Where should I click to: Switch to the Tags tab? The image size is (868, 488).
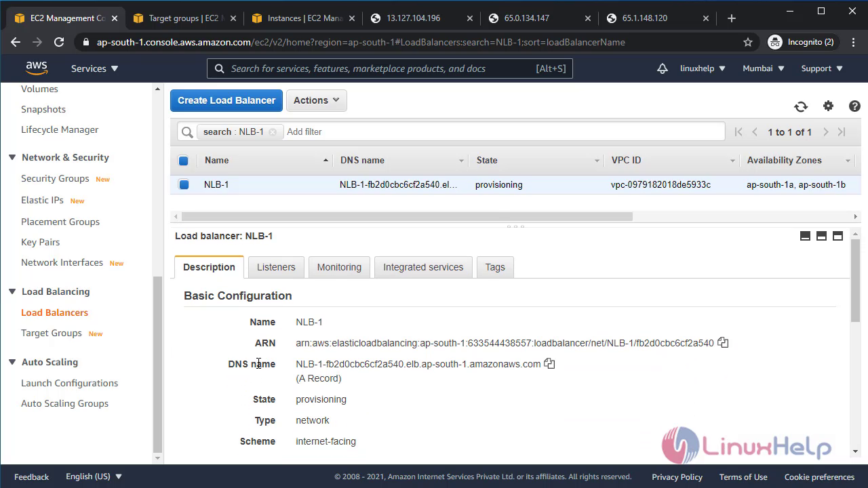click(x=495, y=267)
